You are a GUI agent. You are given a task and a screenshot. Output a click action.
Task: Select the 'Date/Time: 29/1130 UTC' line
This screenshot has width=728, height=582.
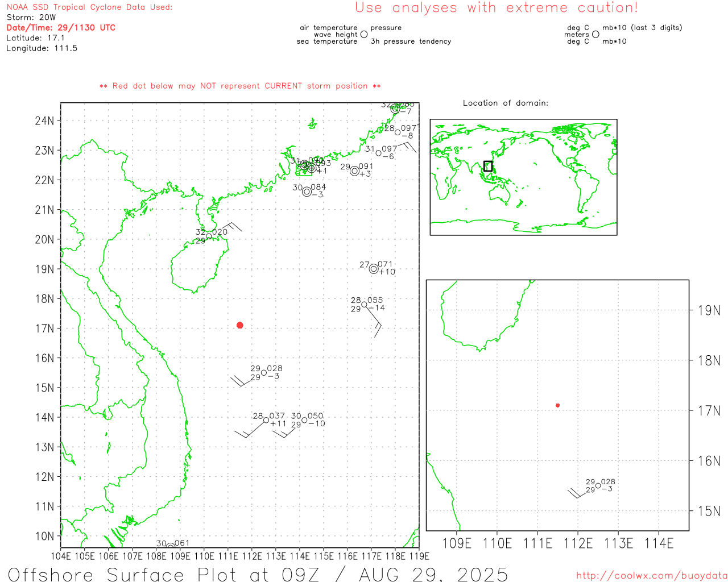coord(61,28)
